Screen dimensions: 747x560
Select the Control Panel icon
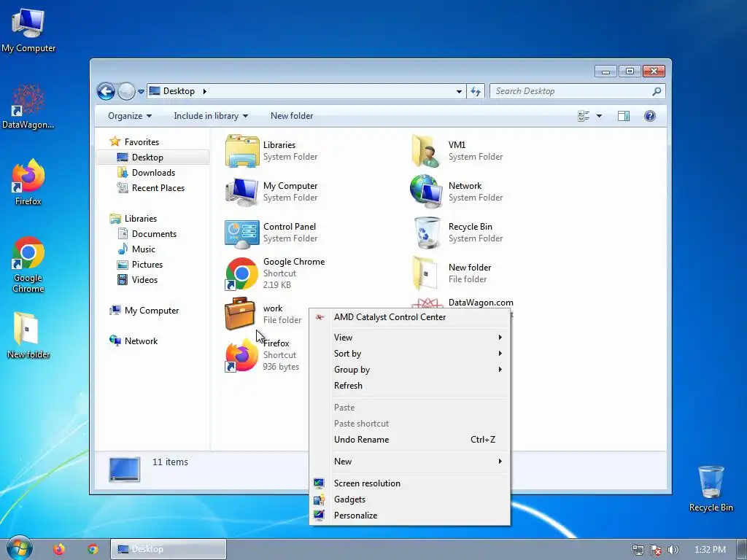tap(242, 234)
